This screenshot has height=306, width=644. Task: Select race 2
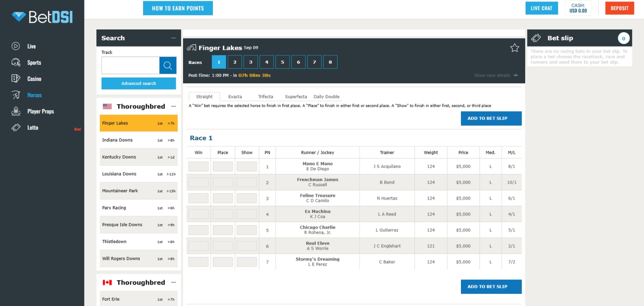(235, 62)
